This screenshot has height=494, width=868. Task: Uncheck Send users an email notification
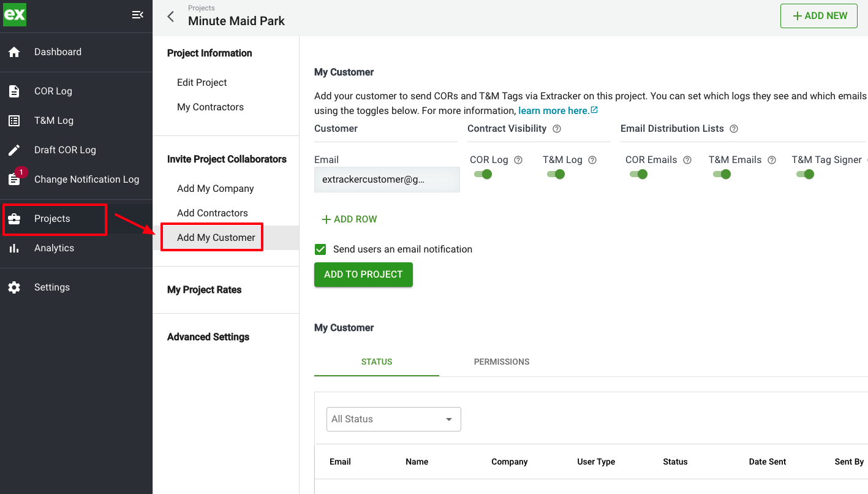320,249
